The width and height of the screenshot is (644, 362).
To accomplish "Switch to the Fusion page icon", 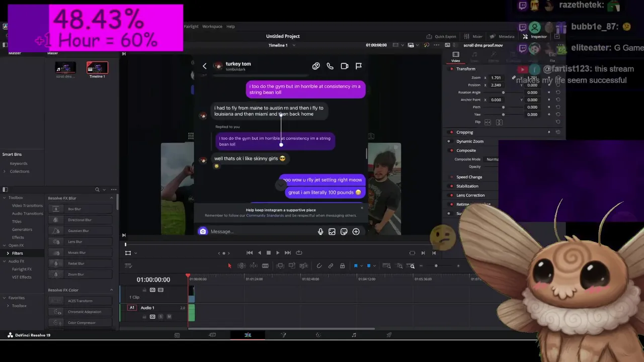I will [x=283, y=335].
